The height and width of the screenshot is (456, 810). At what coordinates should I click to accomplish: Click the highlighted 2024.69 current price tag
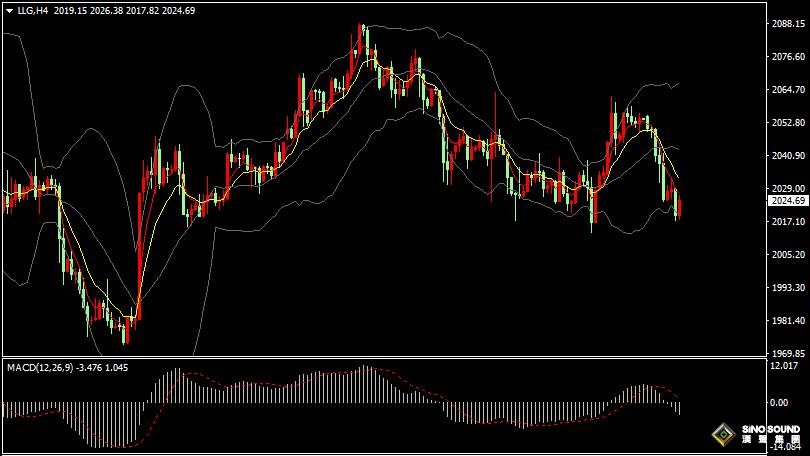785,201
